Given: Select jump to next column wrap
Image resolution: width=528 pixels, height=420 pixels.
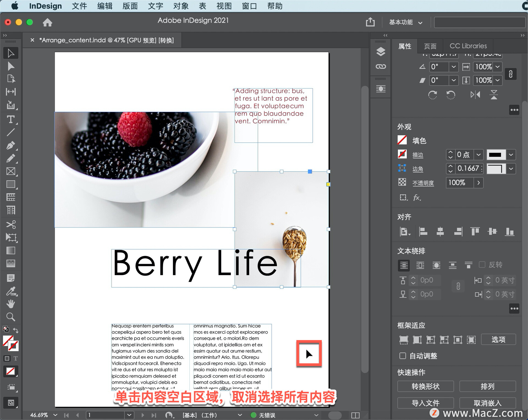Looking at the screenshot, I should coord(468,265).
